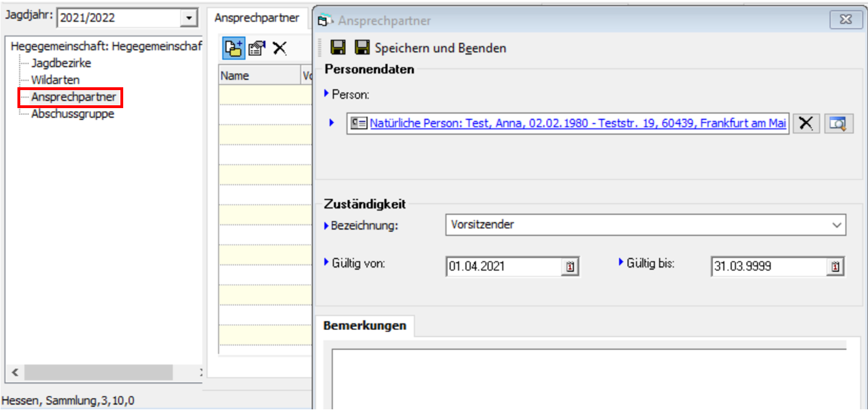Expand the Bezeichnung dropdown

point(836,225)
